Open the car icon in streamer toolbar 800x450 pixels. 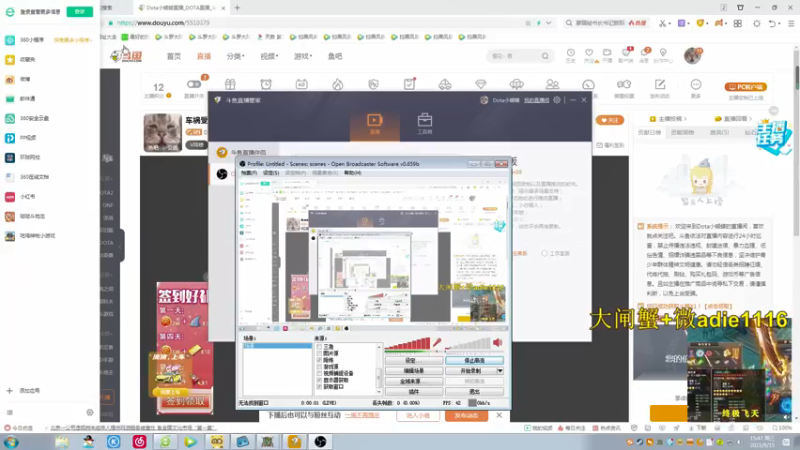(x=445, y=84)
